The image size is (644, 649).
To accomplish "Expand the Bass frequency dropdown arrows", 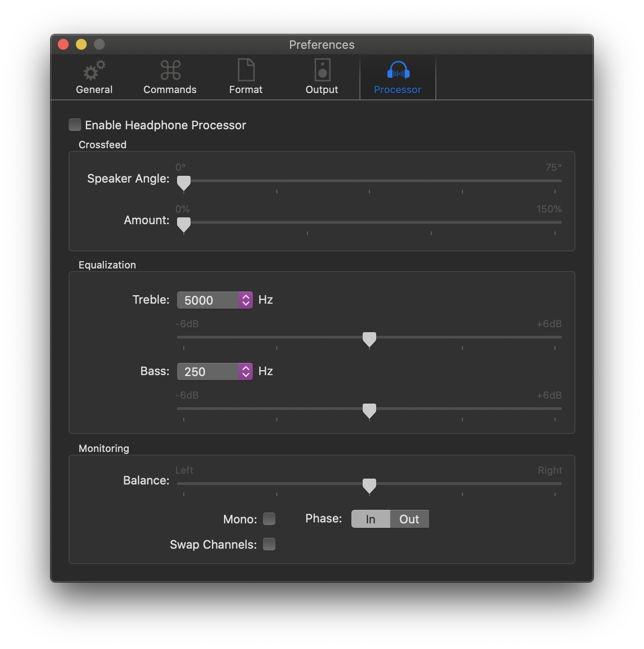I will point(246,372).
